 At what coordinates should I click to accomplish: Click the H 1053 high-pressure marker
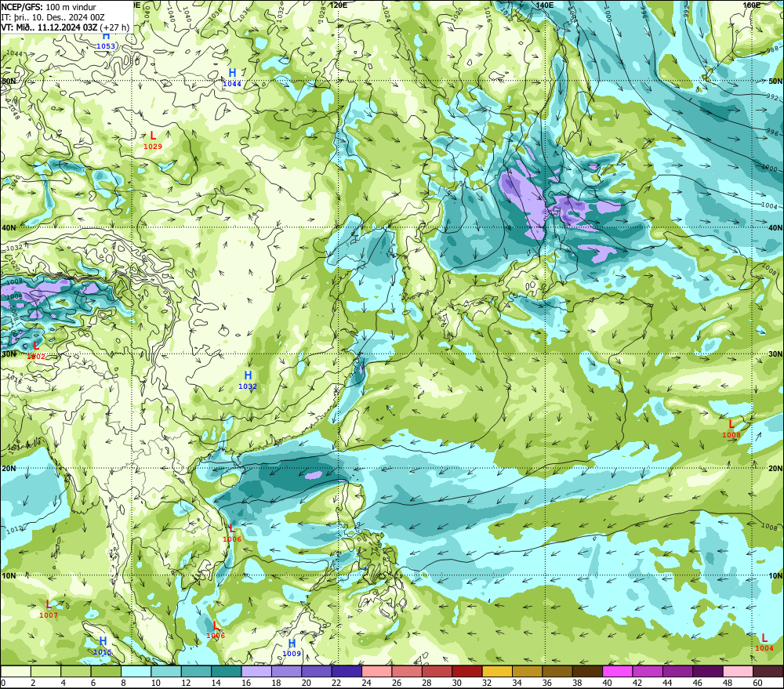point(106,41)
